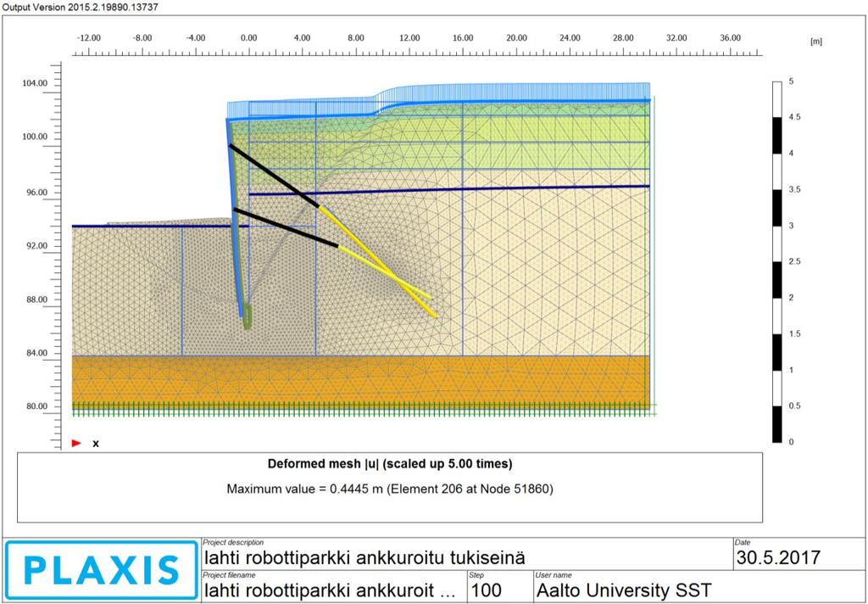The height and width of the screenshot is (604, 868).
Task: Click the scale bar value 1.5
Action: 794,334
